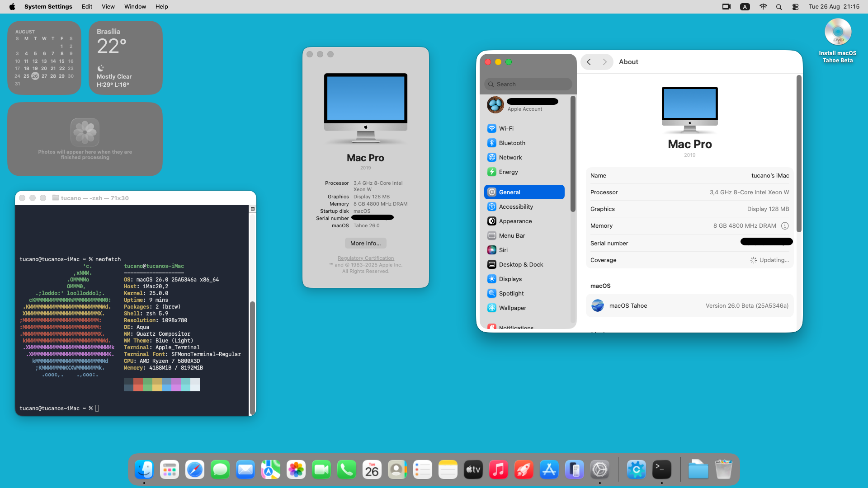Open the Apple menu

pyautogui.click(x=12, y=7)
